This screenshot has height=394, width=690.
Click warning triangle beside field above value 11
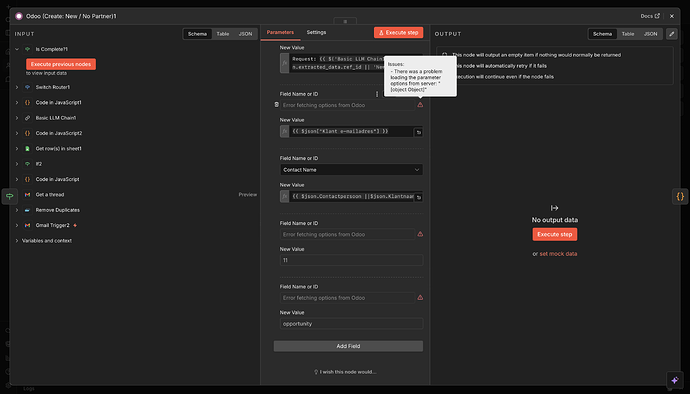(420, 234)
